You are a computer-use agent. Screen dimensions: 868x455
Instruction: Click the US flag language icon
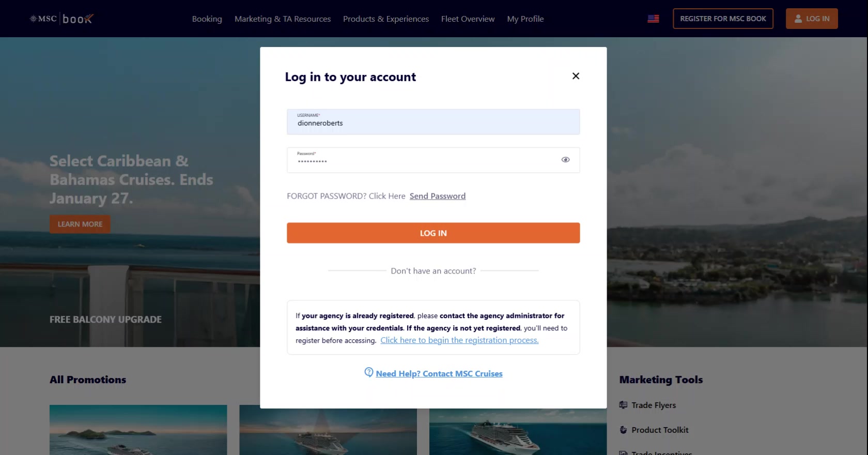pyautogui.click(x=653, y=19)
